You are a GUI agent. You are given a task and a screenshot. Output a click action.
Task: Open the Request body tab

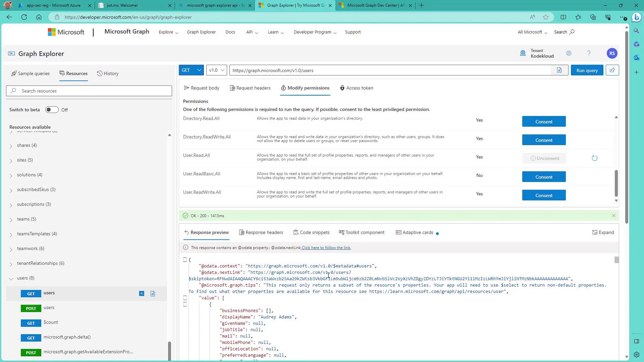pyautogui.click(x=202, y=88)
